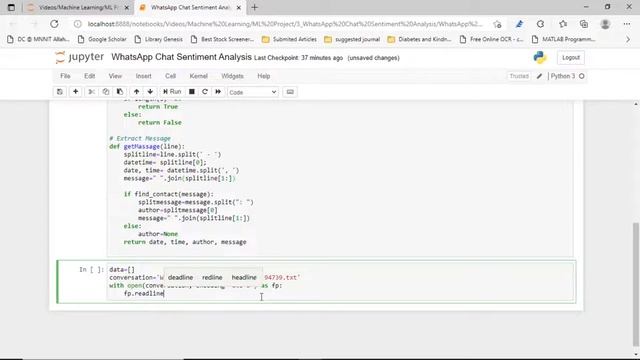Open the Library Genesis bookmark
This screenshot has height=360, width=640.
(x=158, y=39)
